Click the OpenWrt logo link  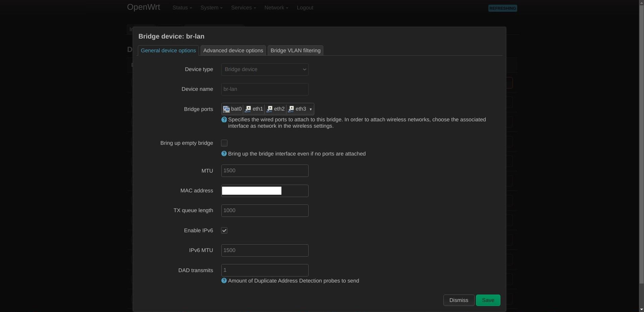(x=144, y=7)
